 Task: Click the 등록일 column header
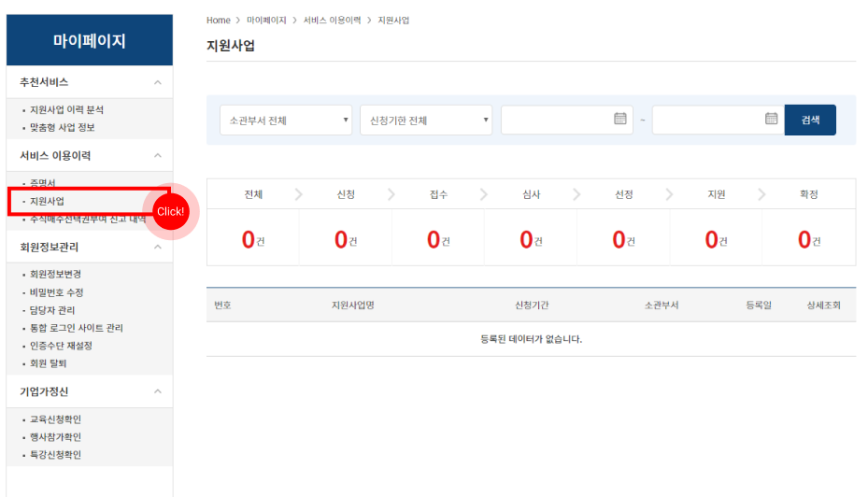759,305
